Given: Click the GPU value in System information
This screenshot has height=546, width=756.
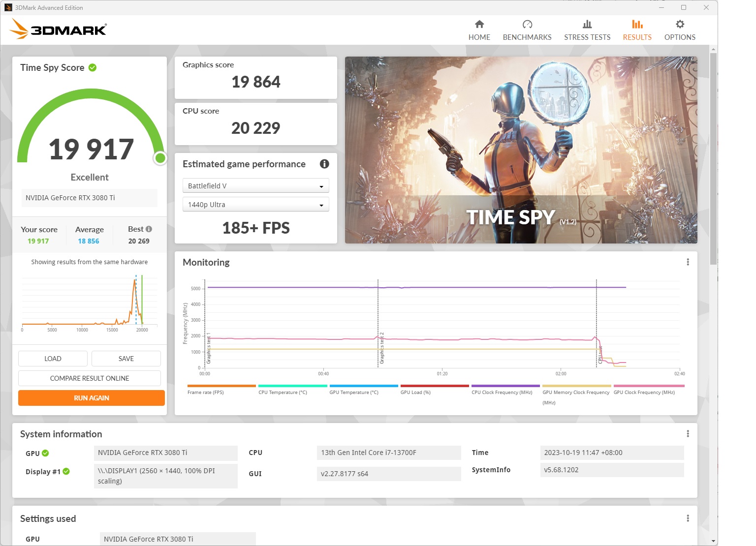Looking at the screenshot, I should 165,453.
